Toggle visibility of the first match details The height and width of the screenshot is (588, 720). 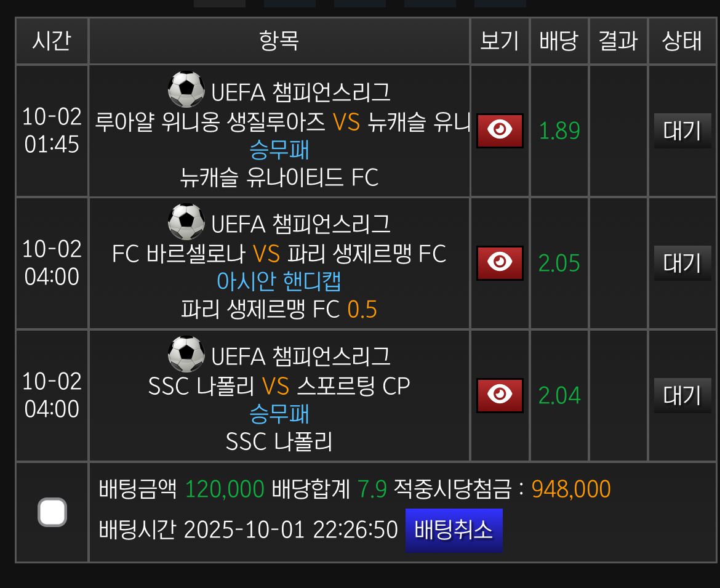click(499, 131)
